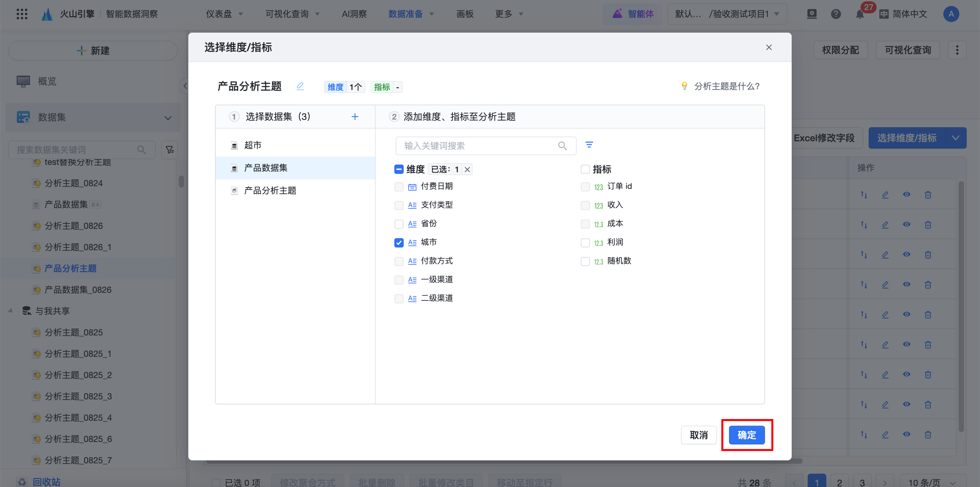This screenshot has height=487, width=980.
Task: Click the filter icon next to keyword search
Action: [589, 145]
